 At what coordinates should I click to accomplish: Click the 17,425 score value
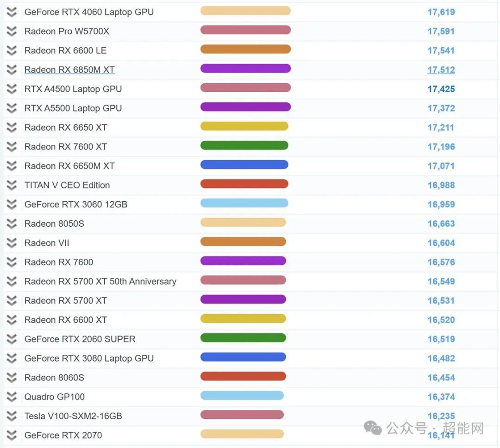441,89
